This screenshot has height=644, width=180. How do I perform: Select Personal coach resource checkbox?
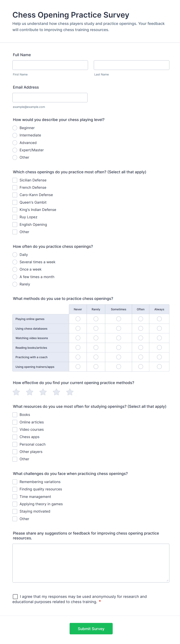pos(15,444)
